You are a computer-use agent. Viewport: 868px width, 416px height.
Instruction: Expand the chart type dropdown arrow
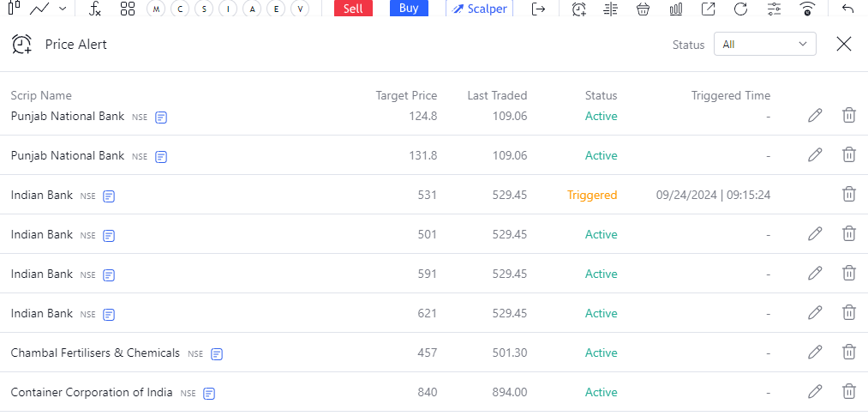click(63, 9)
